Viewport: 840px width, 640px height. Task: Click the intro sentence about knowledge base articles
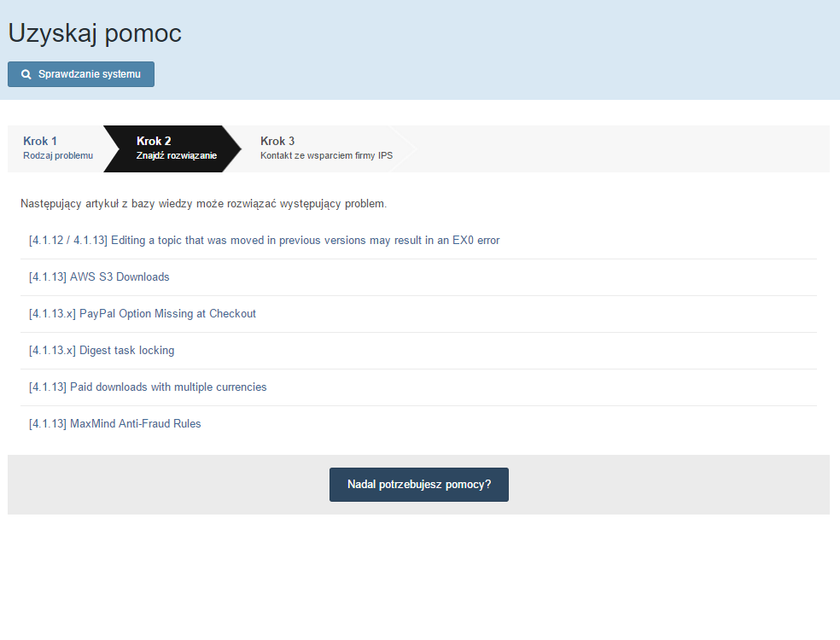click(x=203, y=204)
